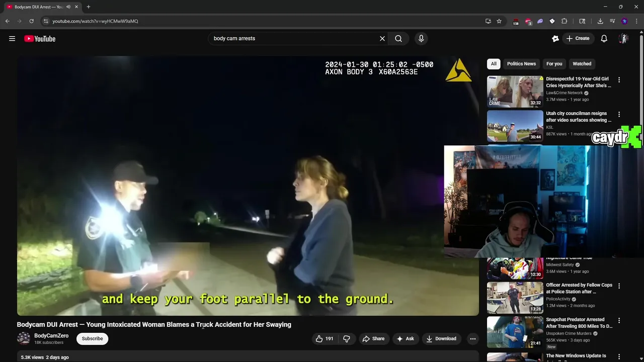Click the Ask button under the video
Viewport: 644px width, 362px height.
(405, 339)
